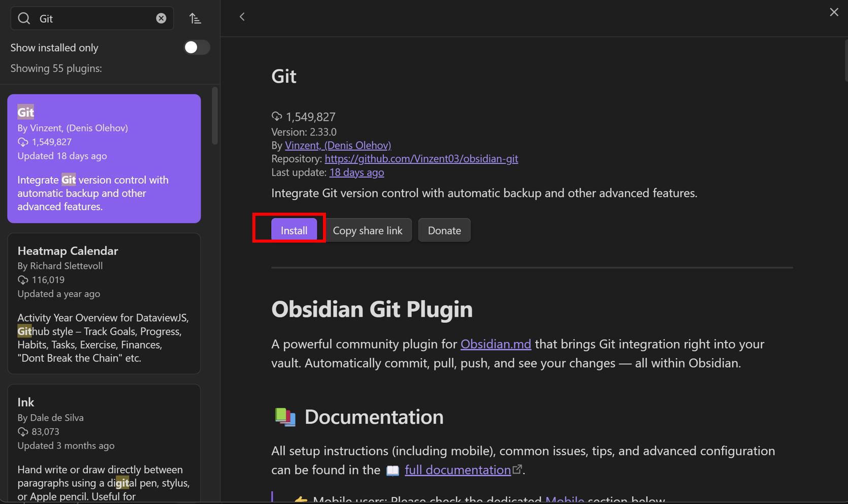
Task: Click the Version: 2.33.0 text
Action: 304,132
